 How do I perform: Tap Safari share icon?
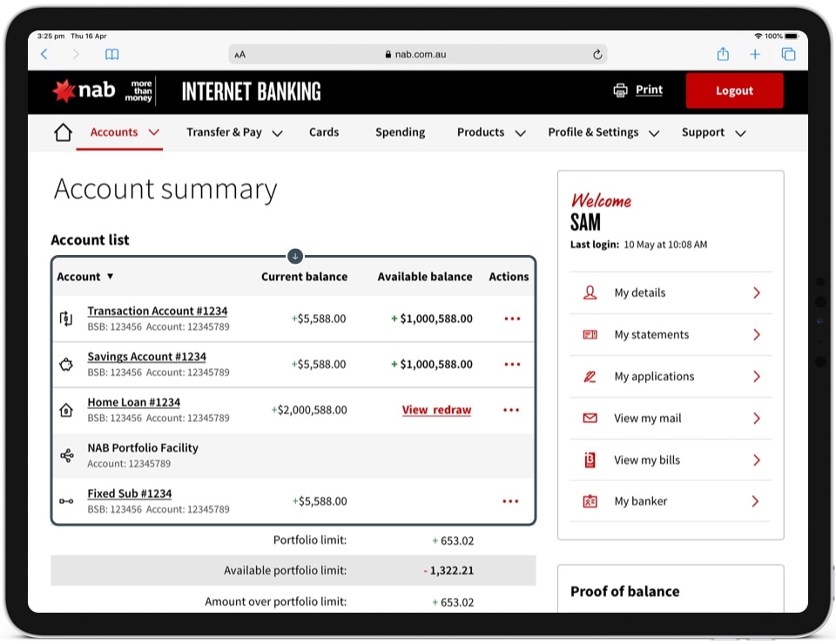point(723,54)
